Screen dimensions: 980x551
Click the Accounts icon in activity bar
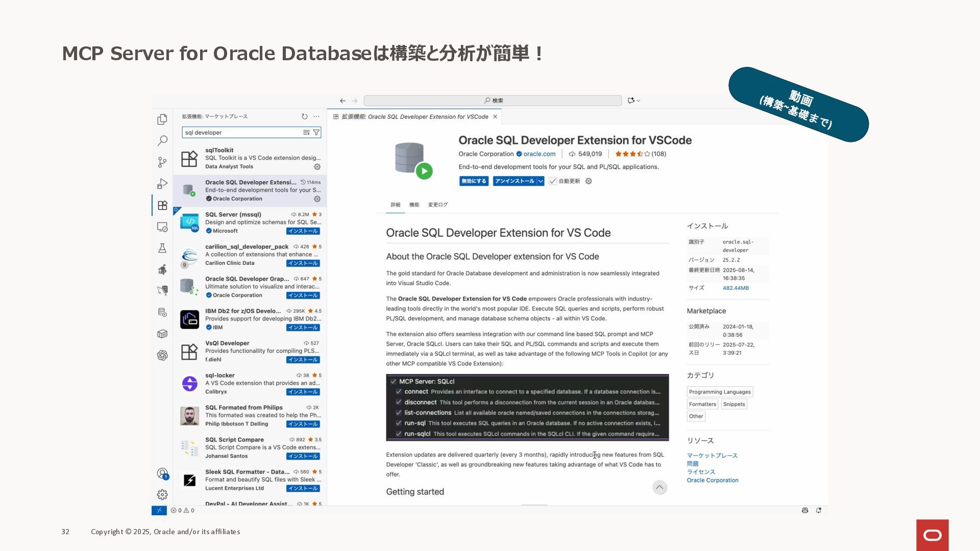[x=162, y=473]
